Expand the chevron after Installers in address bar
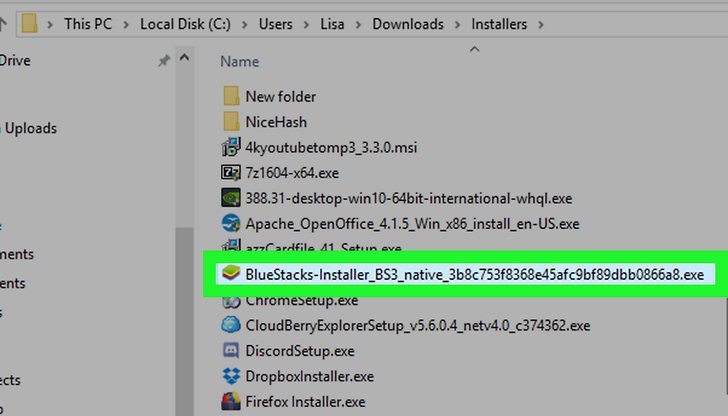Screen dimensions: 728x416 click(540, 24)
